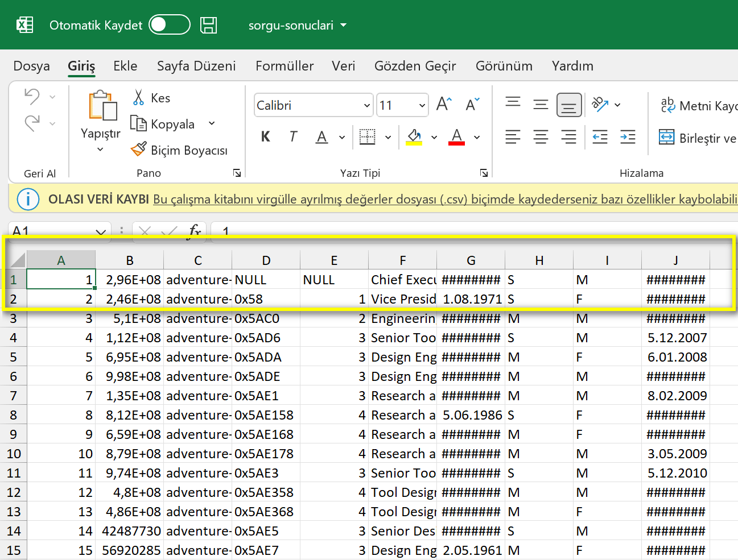Increase font size icon
Viewport: 738px width, 560px height.
coord(444,105)
